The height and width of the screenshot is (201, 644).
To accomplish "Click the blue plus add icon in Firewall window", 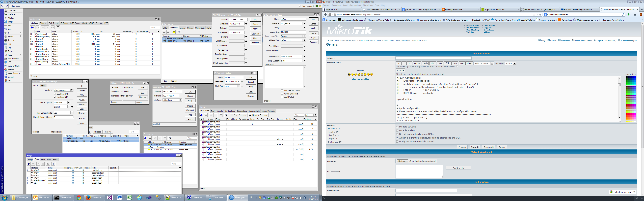I will coord(201,115).
